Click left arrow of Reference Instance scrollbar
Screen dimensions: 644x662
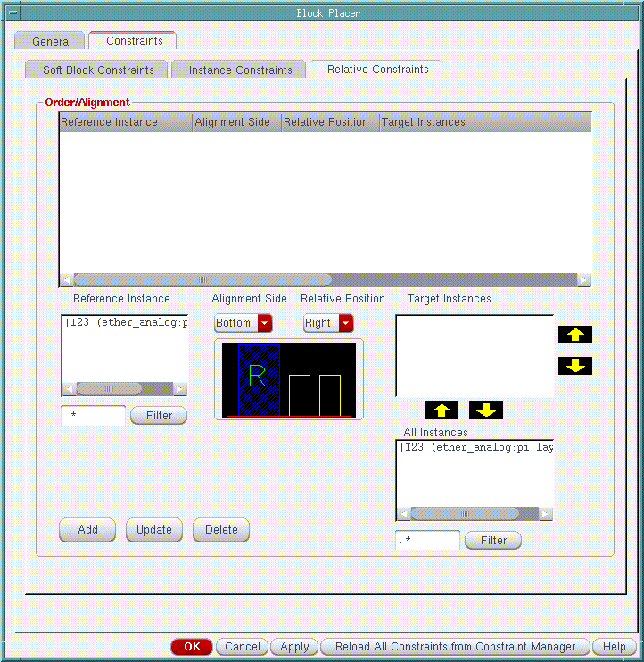click(70, 389)
